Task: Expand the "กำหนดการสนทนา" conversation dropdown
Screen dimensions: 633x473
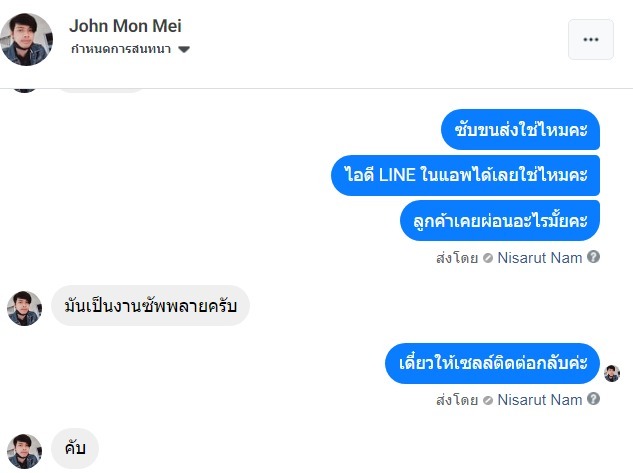Action: coord(120,49)
